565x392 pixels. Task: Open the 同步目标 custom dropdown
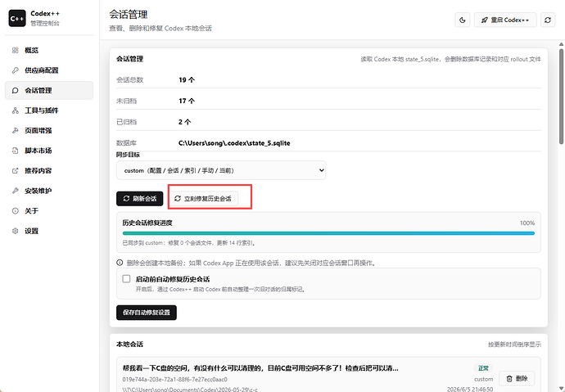pyautogui.click(x=221, y=170)
